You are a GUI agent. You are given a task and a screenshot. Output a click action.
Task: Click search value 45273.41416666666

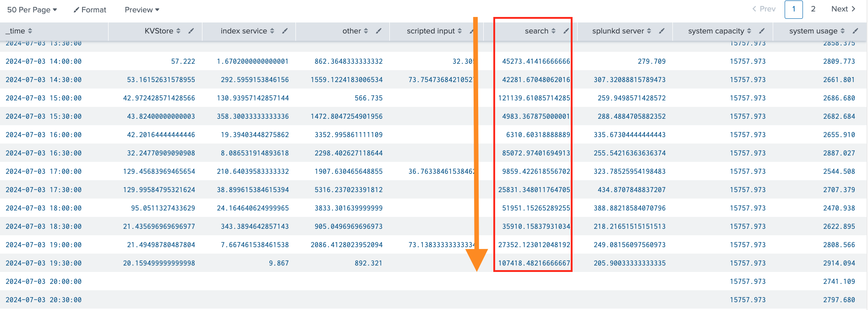536,61
